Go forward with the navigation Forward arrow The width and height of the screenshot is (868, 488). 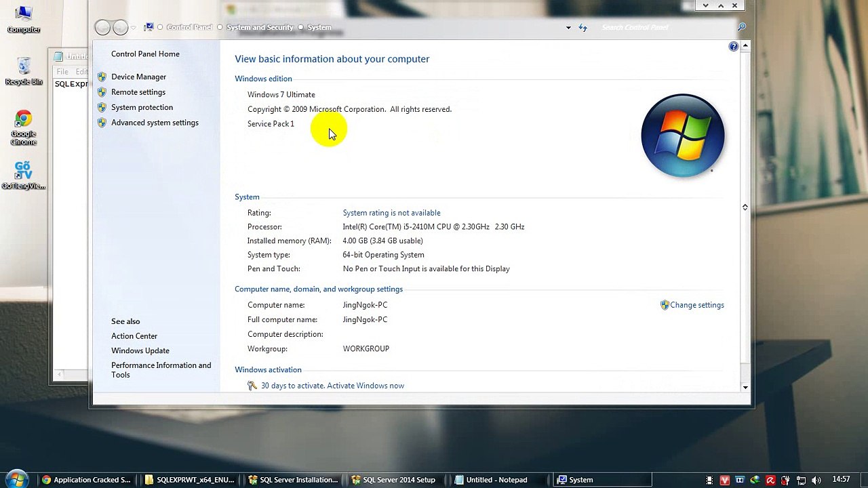pyautogui.click(x=120, y=27)
